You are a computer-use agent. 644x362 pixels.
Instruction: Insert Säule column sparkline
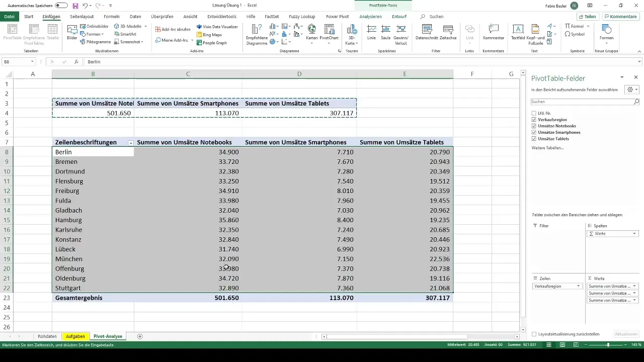386,32
